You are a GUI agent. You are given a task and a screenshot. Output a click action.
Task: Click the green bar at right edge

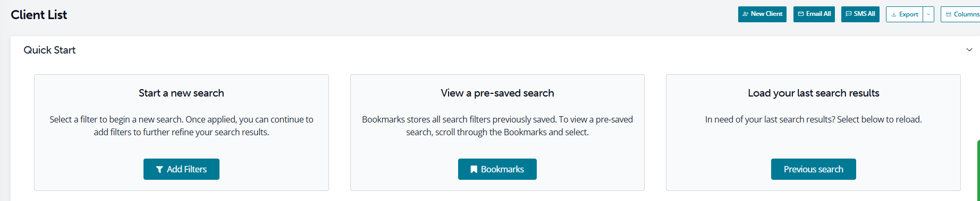[978, 170]
